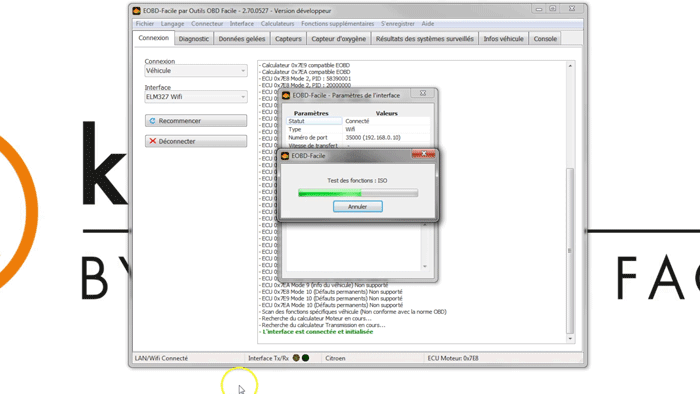Open the Calculateurs menu

(277, 24)
